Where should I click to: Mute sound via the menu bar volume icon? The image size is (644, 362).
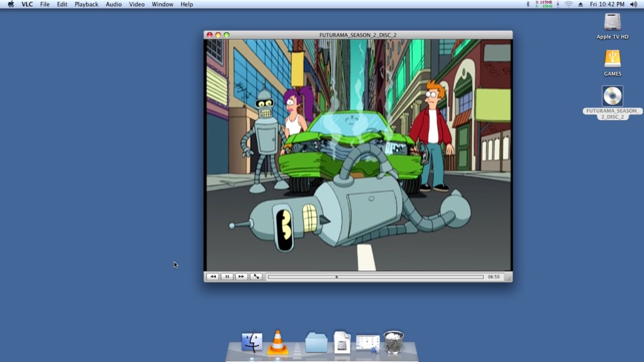tap(633, 4)
